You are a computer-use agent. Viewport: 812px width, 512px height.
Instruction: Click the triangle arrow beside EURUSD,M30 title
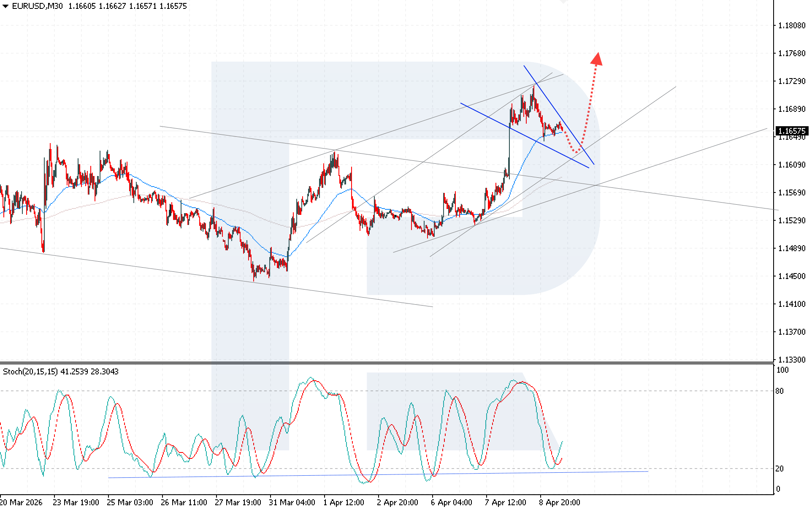[x=5, y=6]
